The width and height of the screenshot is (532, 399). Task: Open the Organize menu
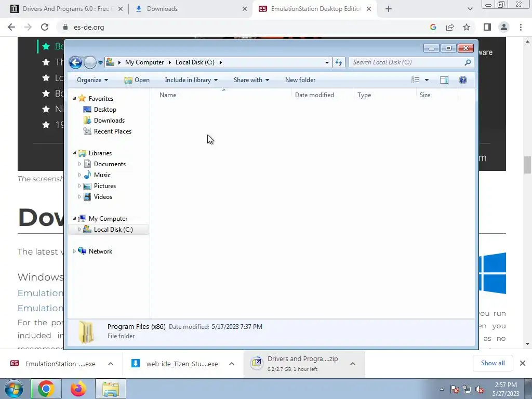pos(92,80)
